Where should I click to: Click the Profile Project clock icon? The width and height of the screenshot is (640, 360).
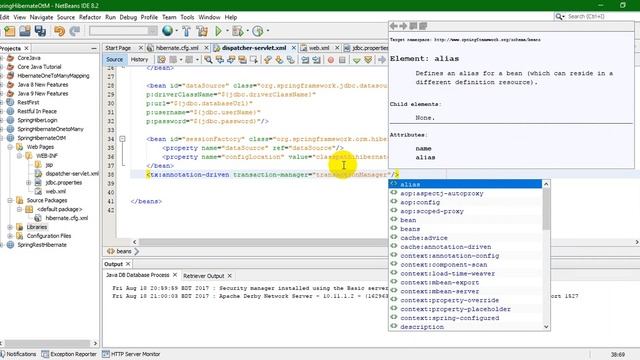pyautogui.click(x=258, y=31)
